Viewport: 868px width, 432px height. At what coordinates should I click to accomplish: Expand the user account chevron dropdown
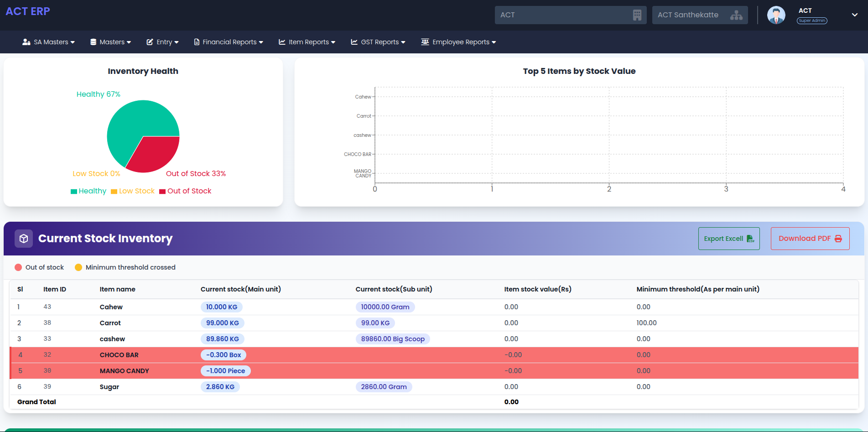pos(855,15)
